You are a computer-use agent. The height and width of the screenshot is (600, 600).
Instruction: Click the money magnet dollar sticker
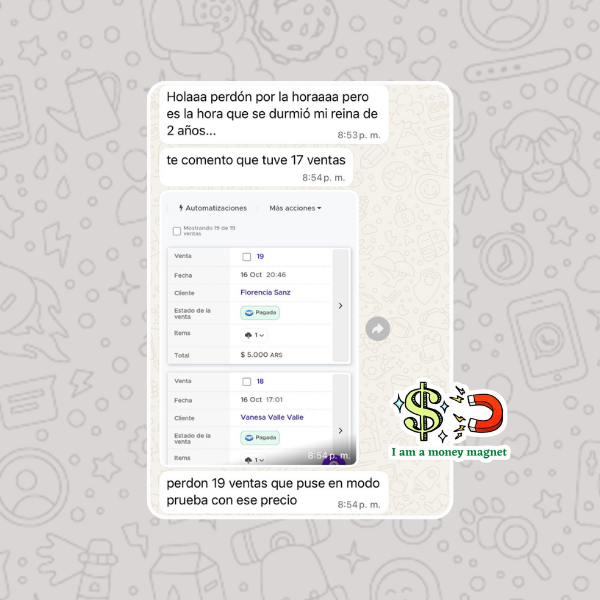click(423, 412)
